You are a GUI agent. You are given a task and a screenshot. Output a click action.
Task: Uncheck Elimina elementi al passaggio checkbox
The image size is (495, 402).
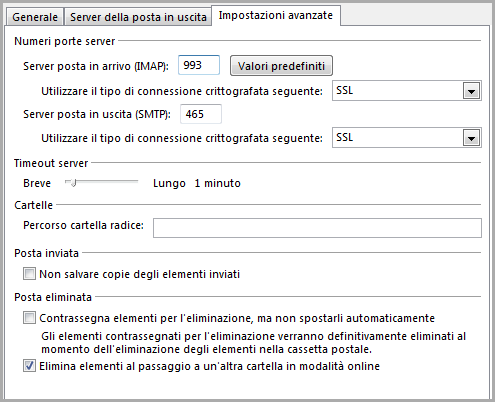[x=29, y=366]
